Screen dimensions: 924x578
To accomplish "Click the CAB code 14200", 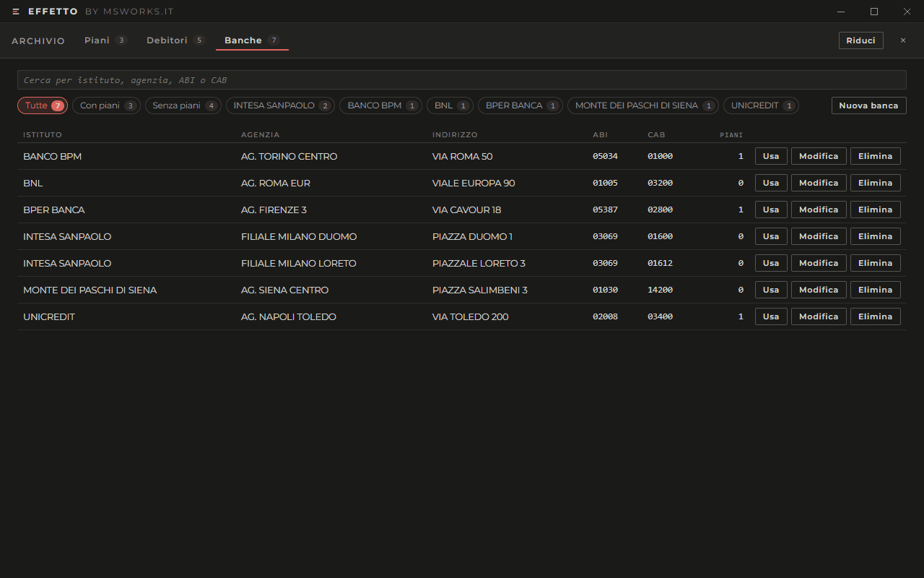I will pyautogui.click(x=660, y=290).
